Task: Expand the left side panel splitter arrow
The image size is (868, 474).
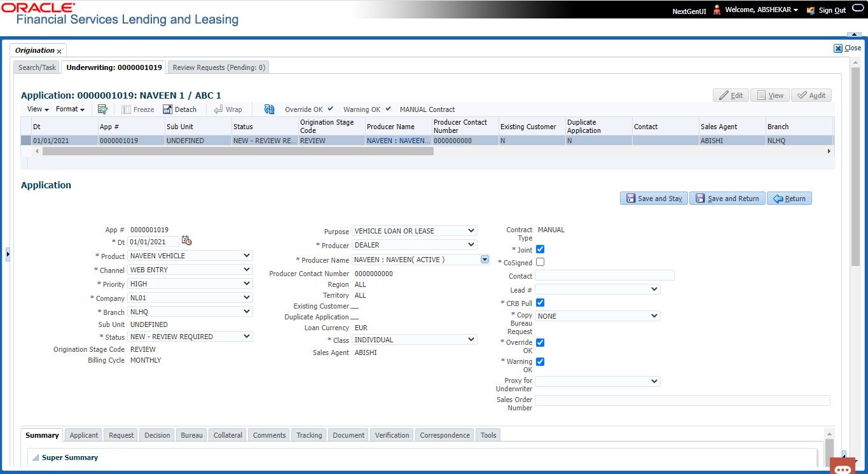Action: coord(8,254)
